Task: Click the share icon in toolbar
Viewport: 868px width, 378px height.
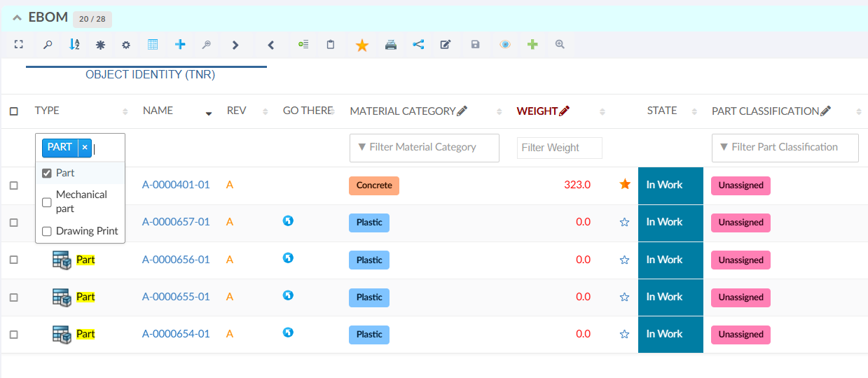Action: [x=418, y=45]
